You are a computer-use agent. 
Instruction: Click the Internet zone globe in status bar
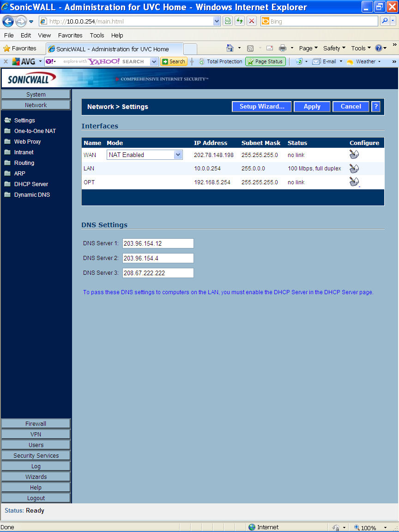252,527
